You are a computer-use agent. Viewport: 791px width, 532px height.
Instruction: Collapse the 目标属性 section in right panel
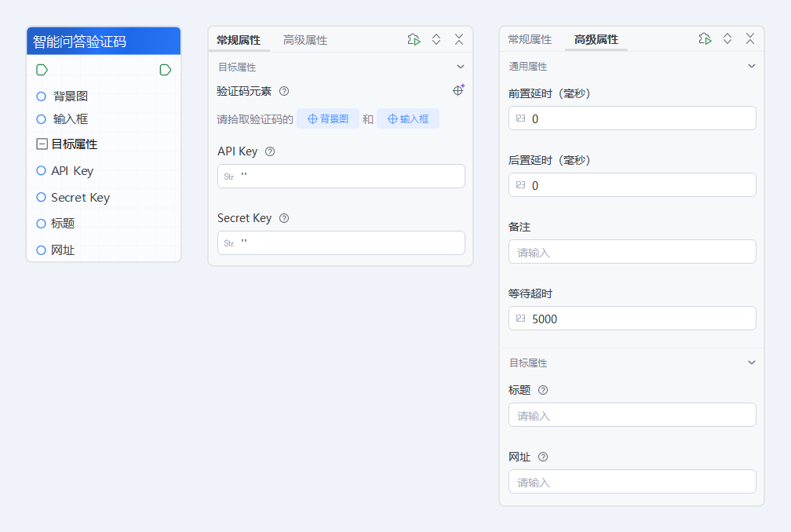[752, 363]
